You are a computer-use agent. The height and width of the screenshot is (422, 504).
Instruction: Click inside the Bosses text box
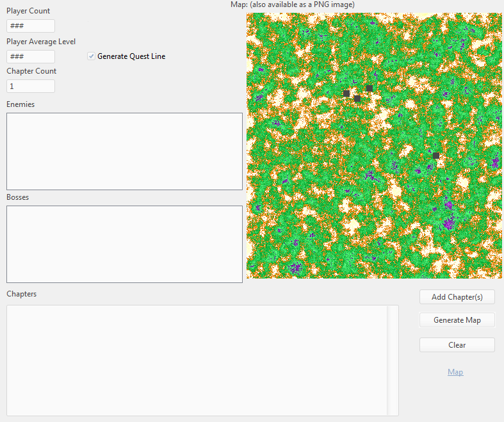pyautogui.click(x=124, y=244)
